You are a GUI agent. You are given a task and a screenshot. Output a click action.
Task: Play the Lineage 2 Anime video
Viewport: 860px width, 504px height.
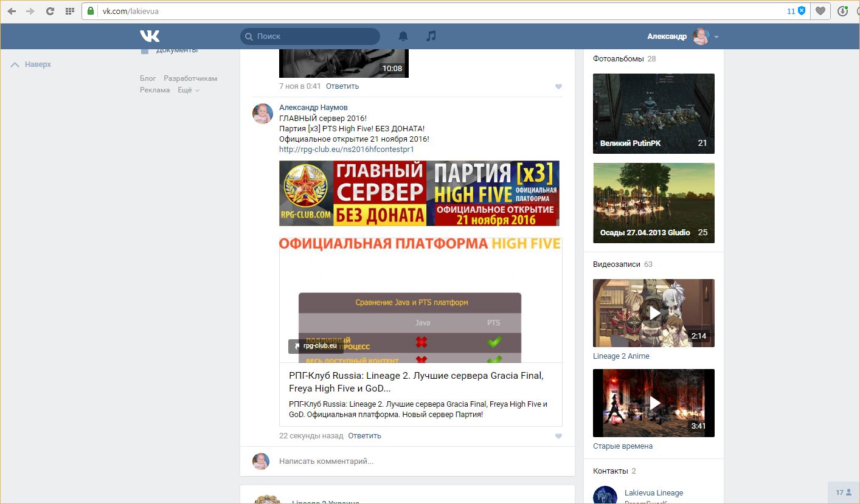pyautogui.click(x=654, y=313)
